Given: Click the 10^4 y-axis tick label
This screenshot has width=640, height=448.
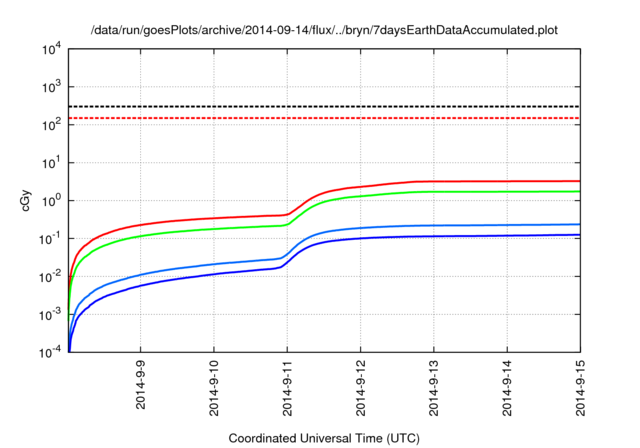Looking at the screenshot, I should point(51,49).
